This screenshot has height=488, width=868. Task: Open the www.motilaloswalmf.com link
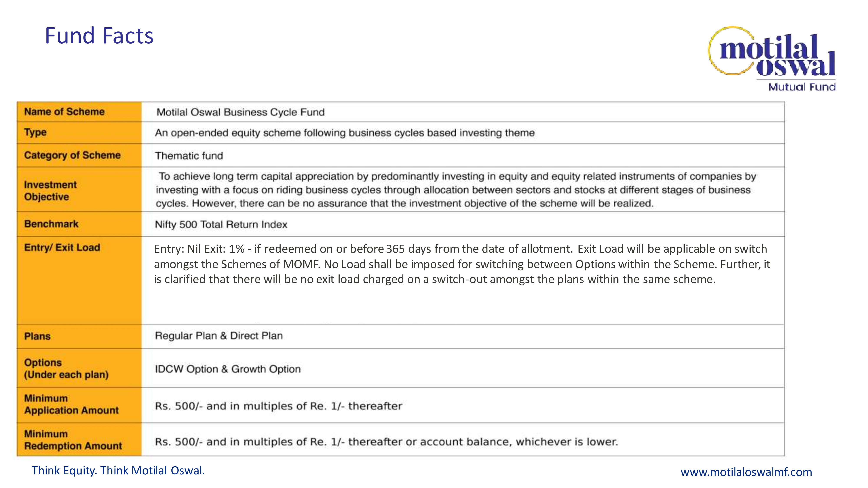(x=746, y=472)
